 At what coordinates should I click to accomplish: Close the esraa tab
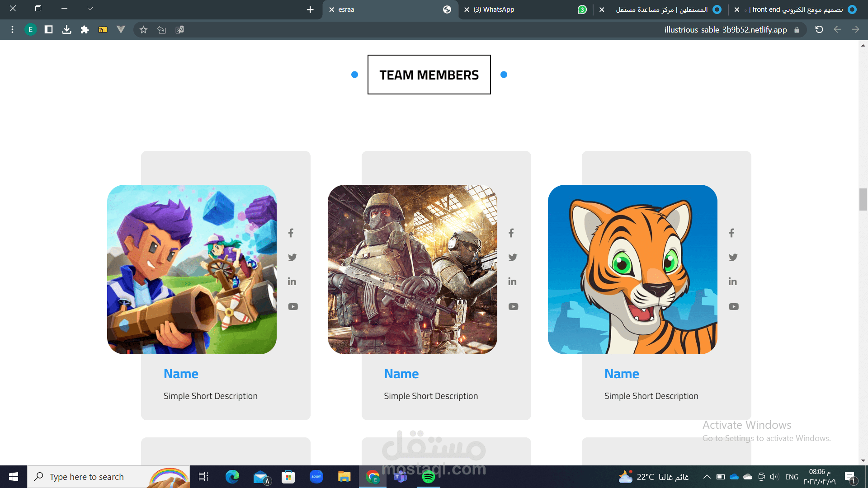[331, 9]
